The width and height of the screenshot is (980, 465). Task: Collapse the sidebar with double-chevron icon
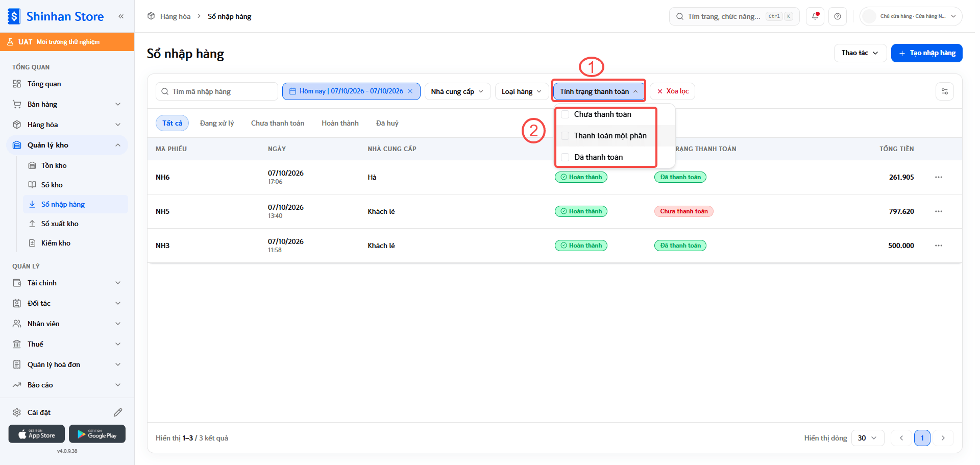(x=121, y=16)
